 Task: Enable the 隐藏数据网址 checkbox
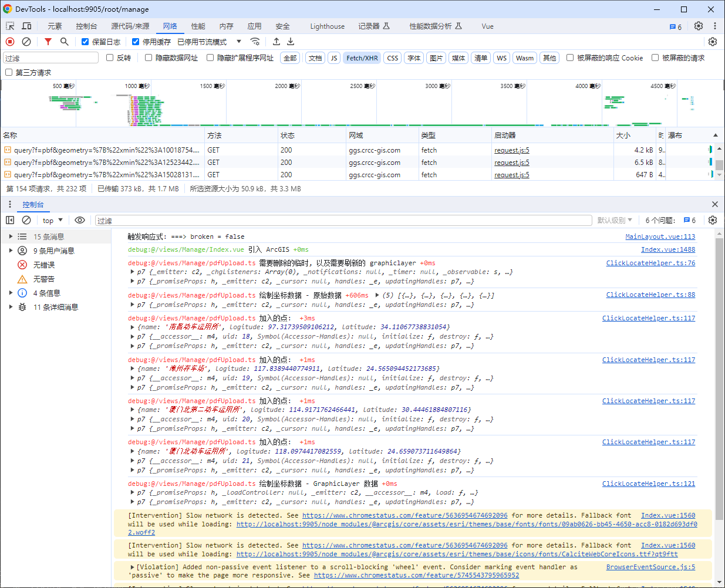149,58
